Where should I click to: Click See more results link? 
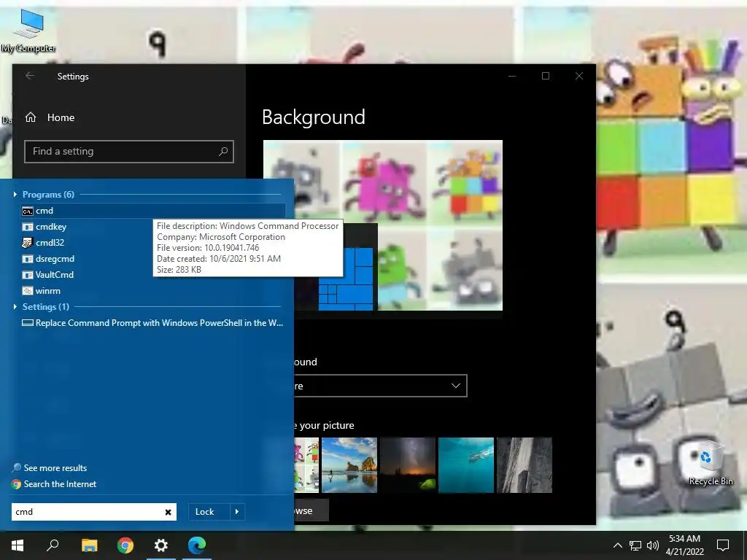tap(50, 467)
